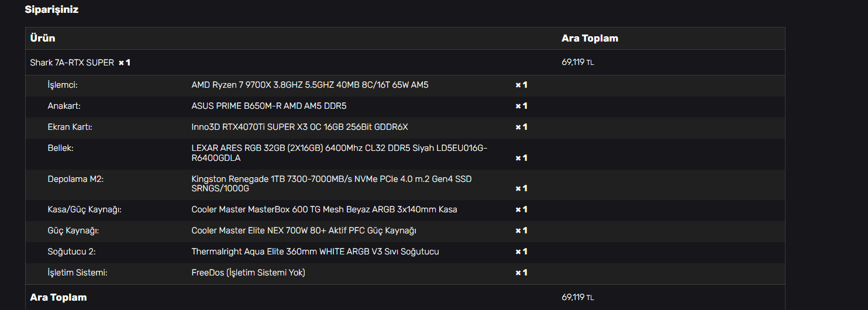Click the FreeDos operating system entry
The image size is (868, 310).
click(248, 273)
